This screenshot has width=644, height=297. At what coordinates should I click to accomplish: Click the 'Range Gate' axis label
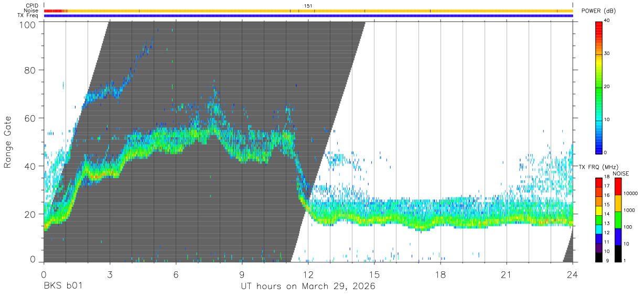pos(8,142)
